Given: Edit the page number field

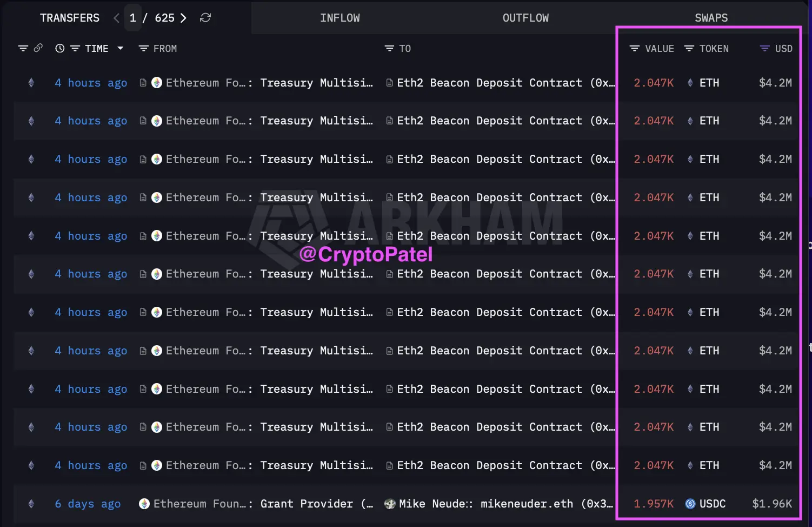Looking at the screenshot, I should [x=133, y=18].
